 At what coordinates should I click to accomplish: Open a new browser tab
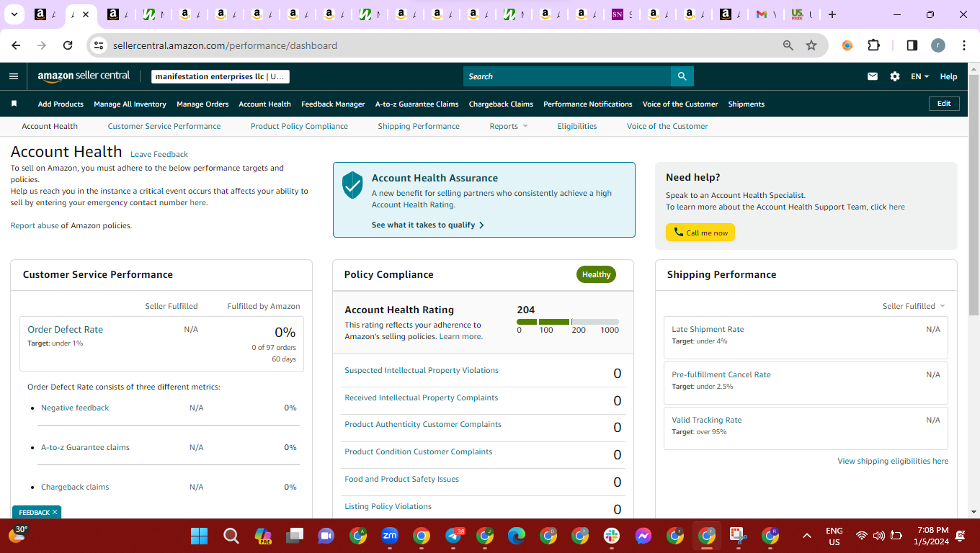click(x=832, y=14)
